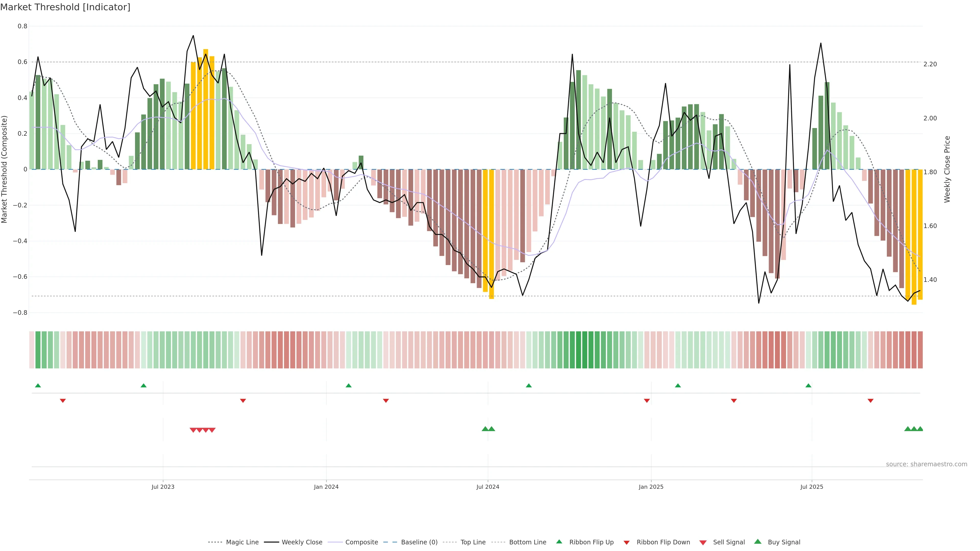Click the Jan 2025 x-axis label

click(x=651, y=487)
